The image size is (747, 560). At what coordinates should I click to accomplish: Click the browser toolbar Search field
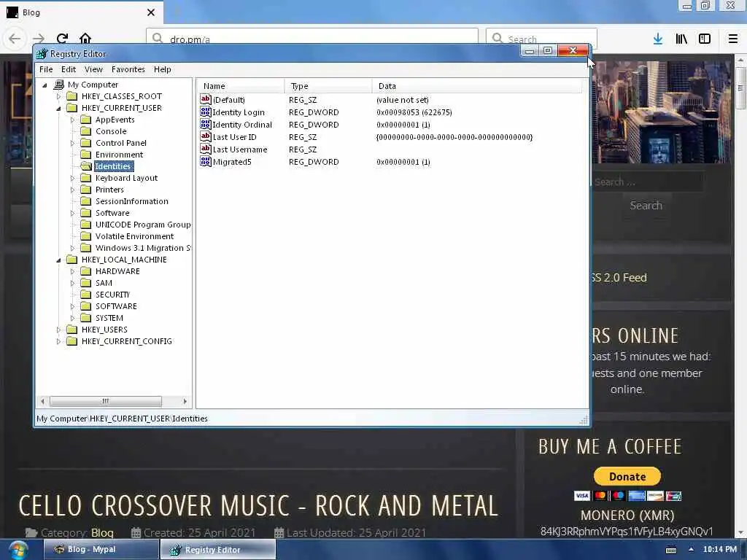coord(541,39)
